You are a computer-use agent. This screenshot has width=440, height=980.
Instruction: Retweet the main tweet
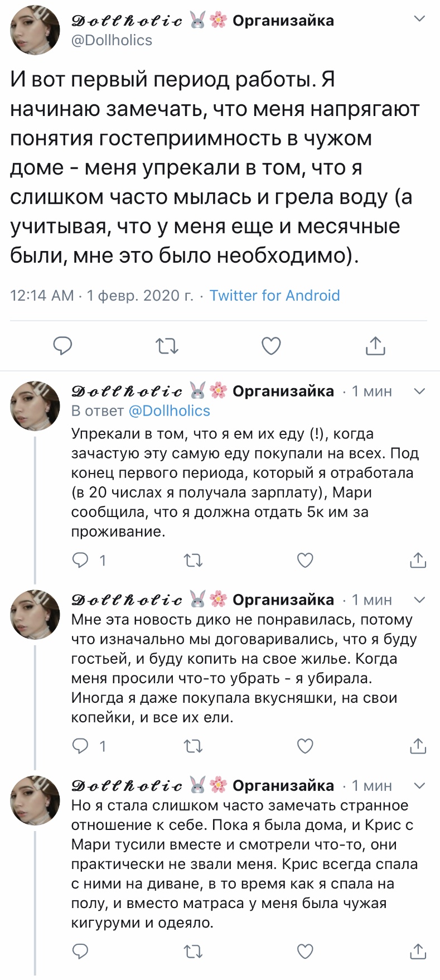tap(167, 346)
